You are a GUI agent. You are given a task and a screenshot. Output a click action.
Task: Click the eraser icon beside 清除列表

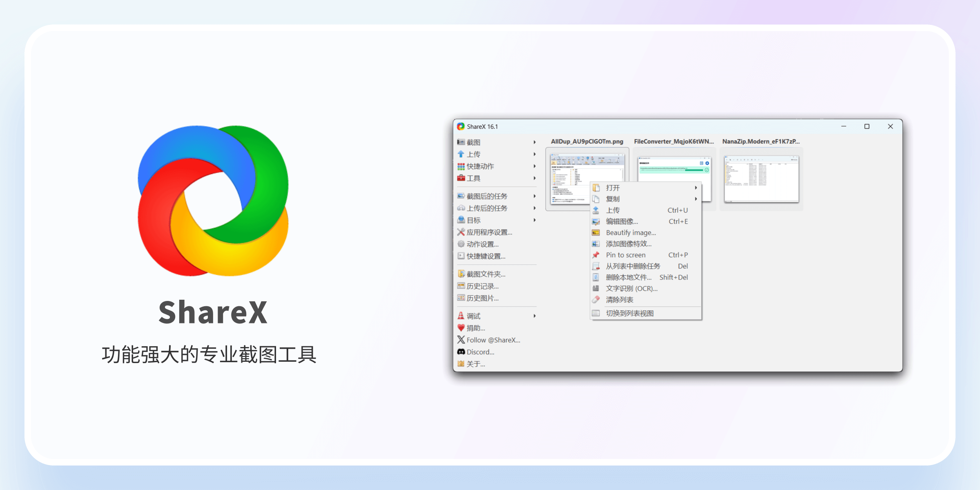(596, 300)
